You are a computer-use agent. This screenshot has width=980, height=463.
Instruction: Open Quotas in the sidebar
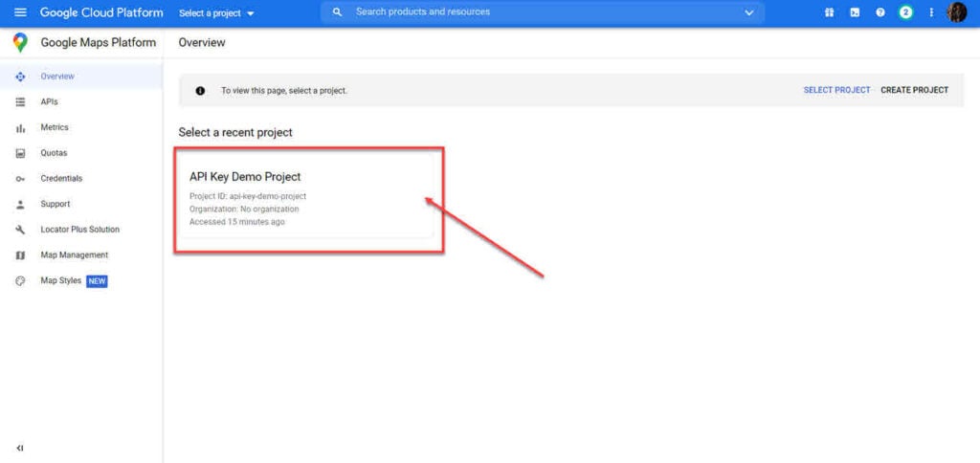pyautogui.click(x=54, y=153)
